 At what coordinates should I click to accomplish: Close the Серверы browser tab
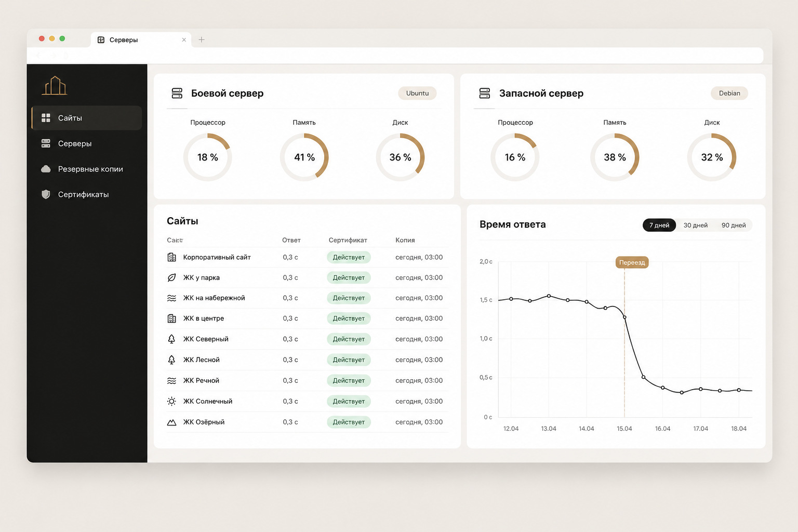(x=184, y=39)
